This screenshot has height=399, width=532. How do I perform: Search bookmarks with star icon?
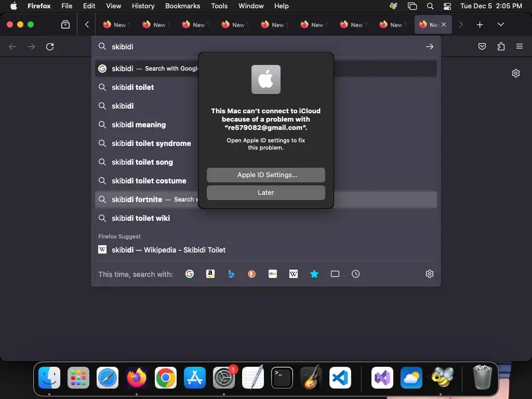[x=314, y=274]
